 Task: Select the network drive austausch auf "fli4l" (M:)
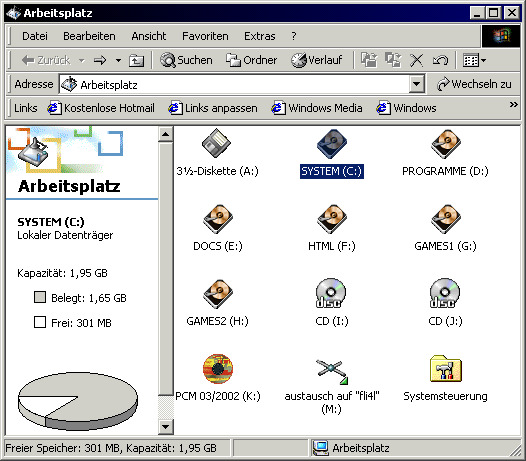pyautogui.click(x=331, y=371)
